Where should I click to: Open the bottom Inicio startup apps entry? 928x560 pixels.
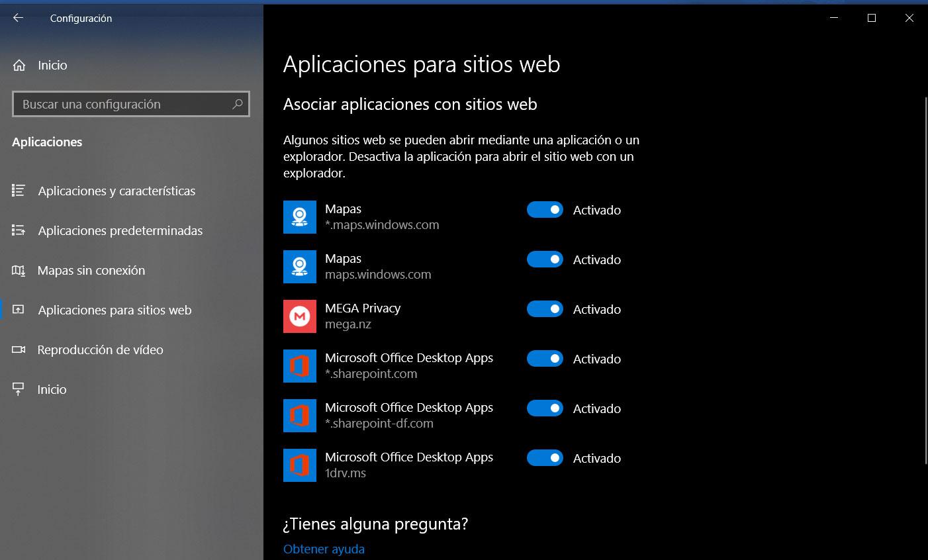(131, 389)
